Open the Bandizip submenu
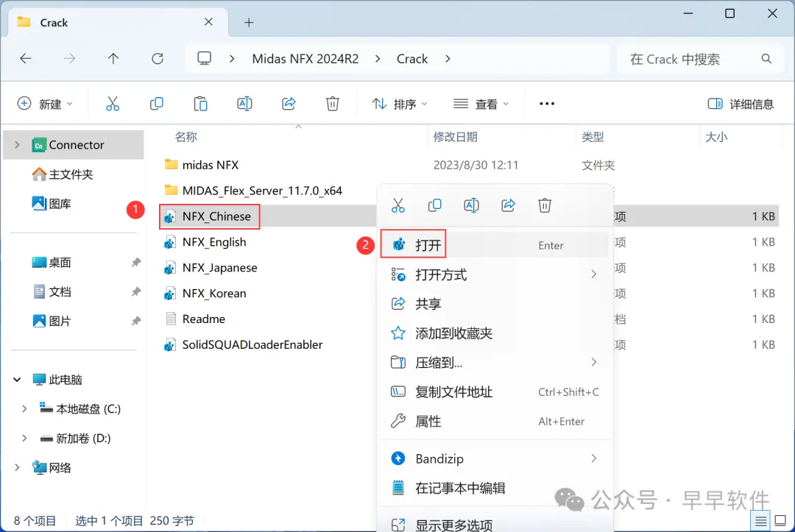 click(495, 458)
